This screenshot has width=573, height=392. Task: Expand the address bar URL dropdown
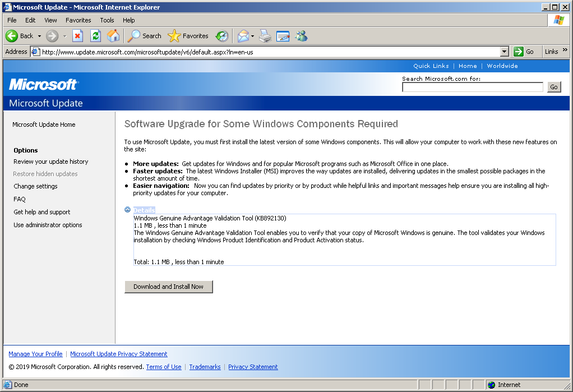504,52
